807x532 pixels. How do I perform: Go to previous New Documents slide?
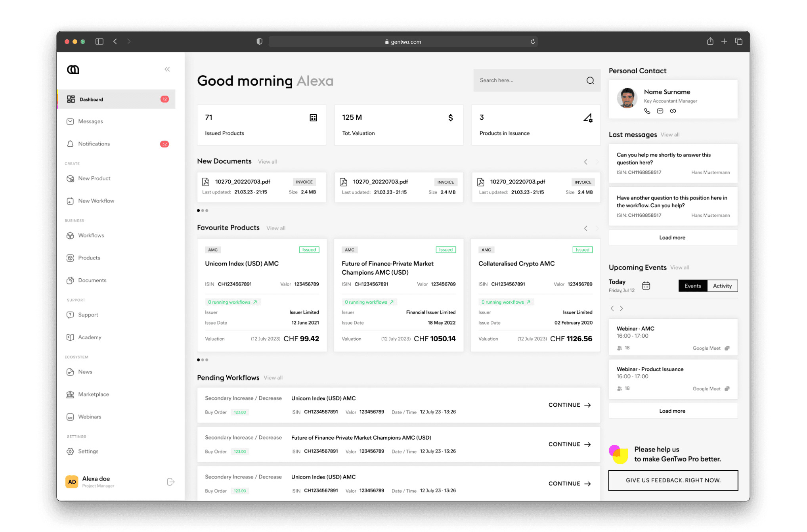pyautogui.click(x=585, y=162)
